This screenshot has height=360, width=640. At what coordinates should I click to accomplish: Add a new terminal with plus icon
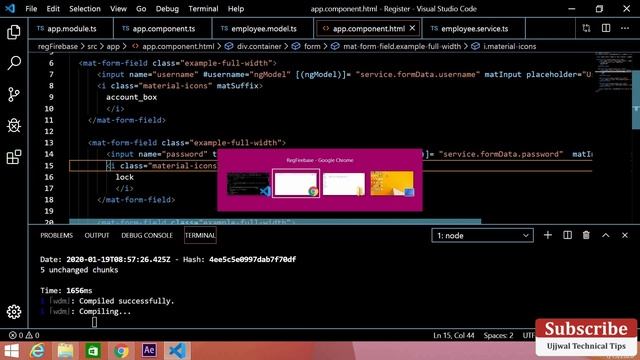coord(548,235)
